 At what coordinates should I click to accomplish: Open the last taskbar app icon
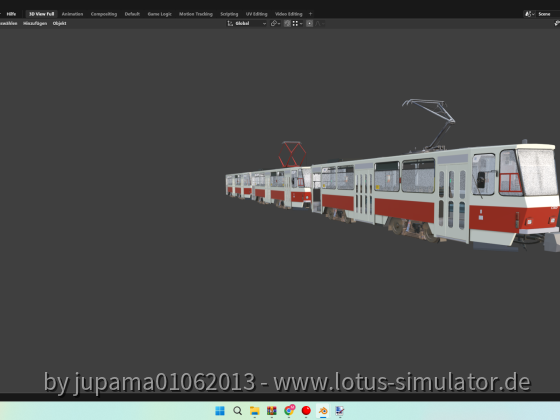(x=340, y=411)
